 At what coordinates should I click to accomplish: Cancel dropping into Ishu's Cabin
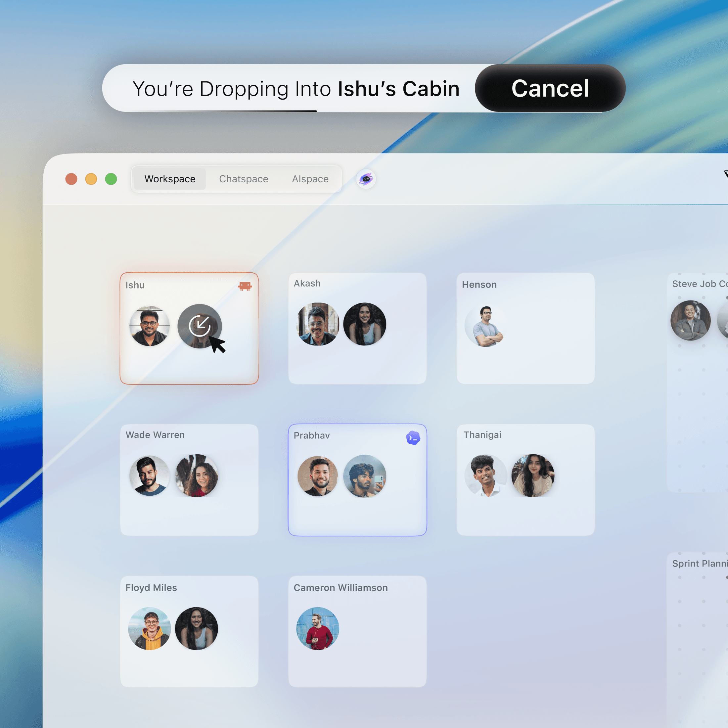(550, 88)
